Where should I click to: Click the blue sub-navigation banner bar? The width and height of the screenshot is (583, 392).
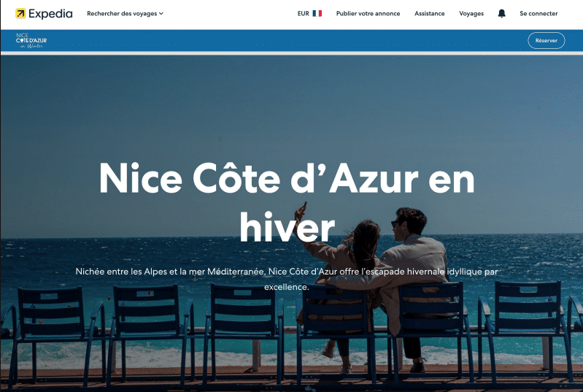point(292,41)
